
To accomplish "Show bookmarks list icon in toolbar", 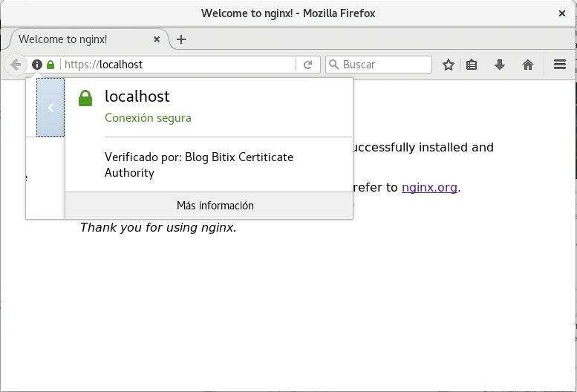I will pyautogui.click(x=472, y=65).
